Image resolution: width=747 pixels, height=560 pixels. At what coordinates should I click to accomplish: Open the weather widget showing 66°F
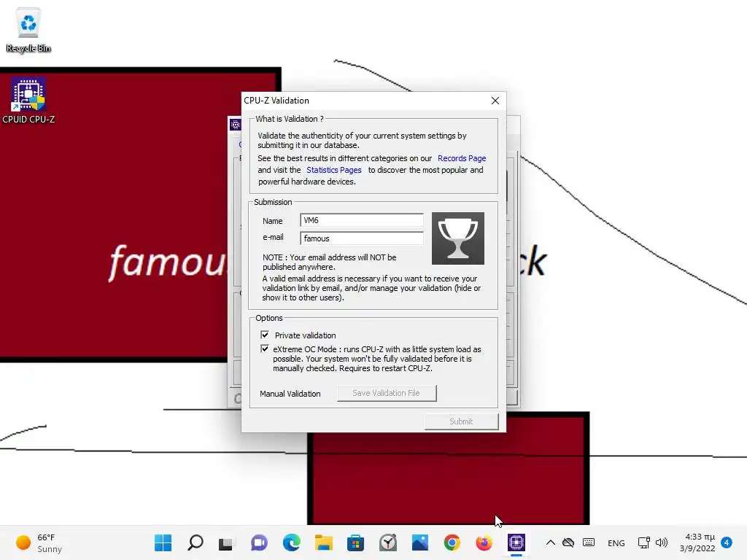[39, 542]
